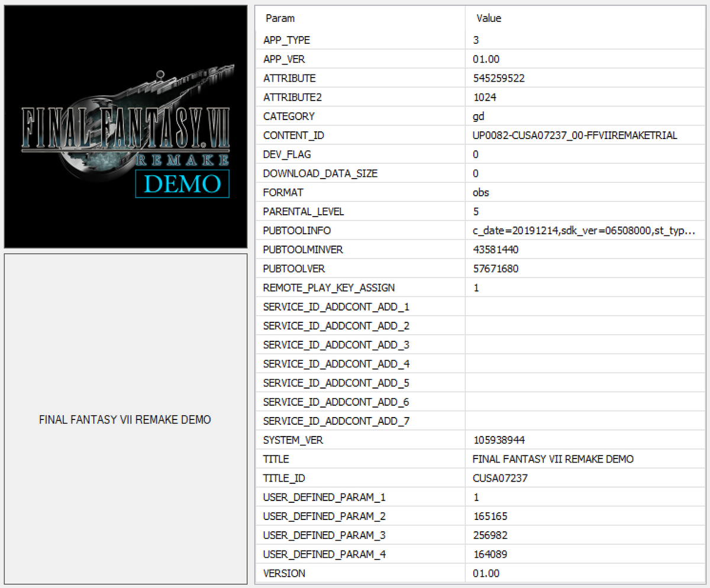Screen dimensions: 710x588
Task: Click the value 256982
Action: (490, 535)
